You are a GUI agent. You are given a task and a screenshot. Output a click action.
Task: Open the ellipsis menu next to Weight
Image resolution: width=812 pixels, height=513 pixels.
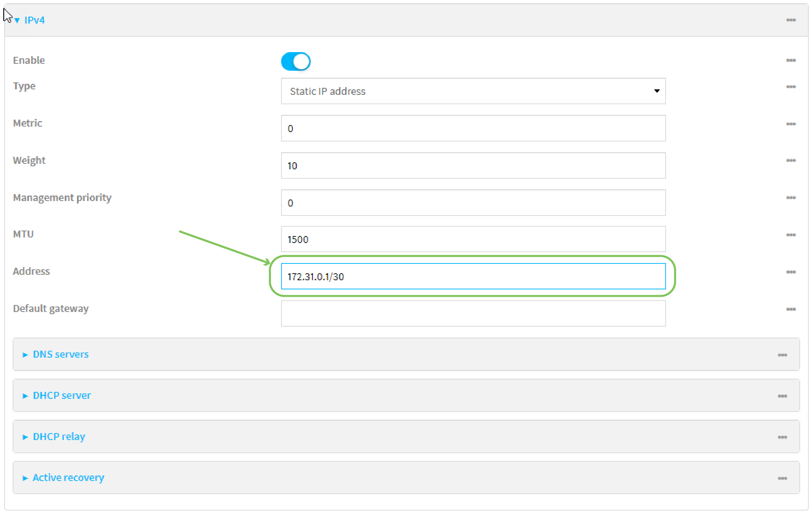pyautogui.click(x=791, y=160)
